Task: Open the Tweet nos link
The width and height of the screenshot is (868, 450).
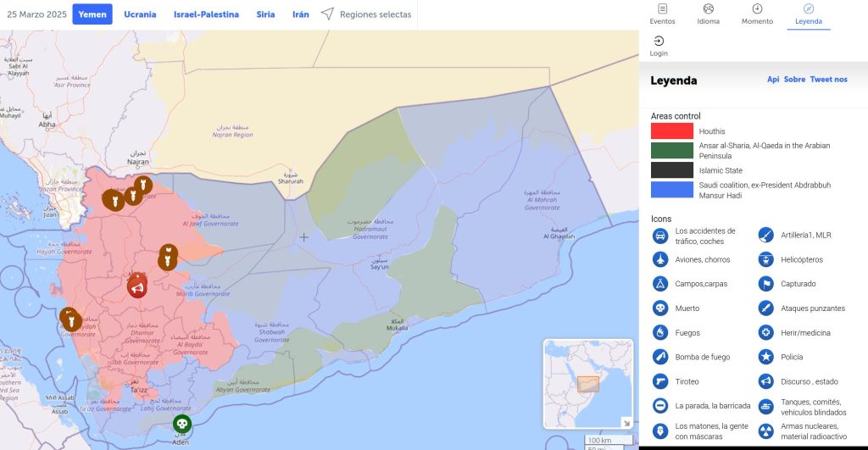Action: click(x=829, y=79)
